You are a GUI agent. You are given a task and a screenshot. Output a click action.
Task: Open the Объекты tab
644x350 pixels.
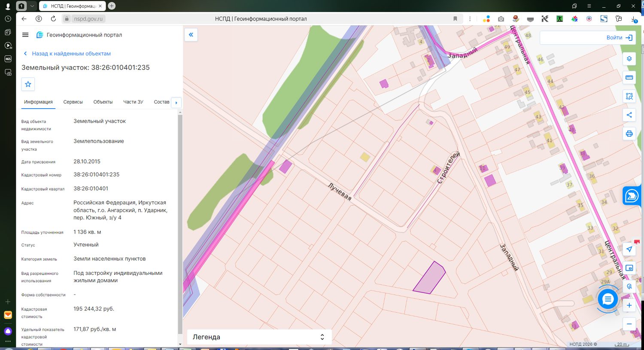[x=103, y=102]
